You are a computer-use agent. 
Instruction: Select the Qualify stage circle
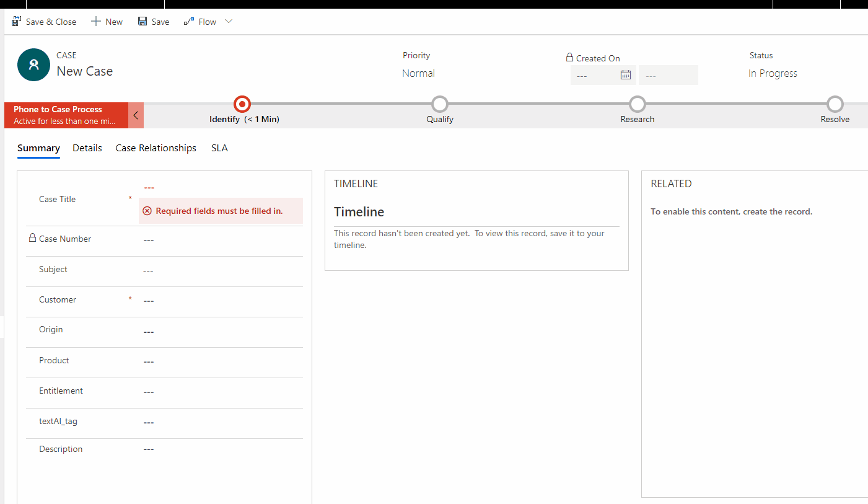pos(440,104)
